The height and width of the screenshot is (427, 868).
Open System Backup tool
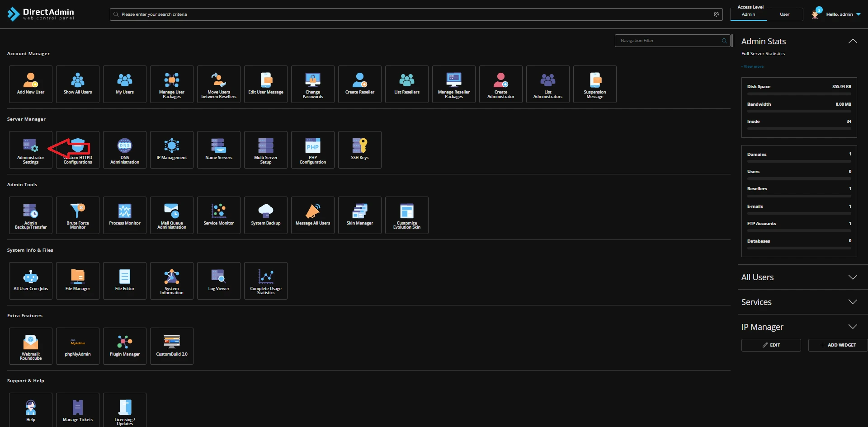(266, 215)
